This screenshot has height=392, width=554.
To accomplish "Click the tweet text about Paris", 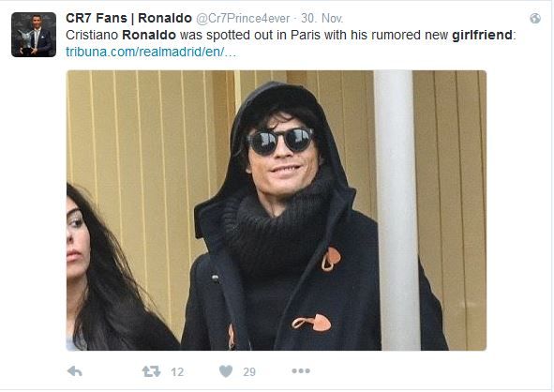I will 291,35.
